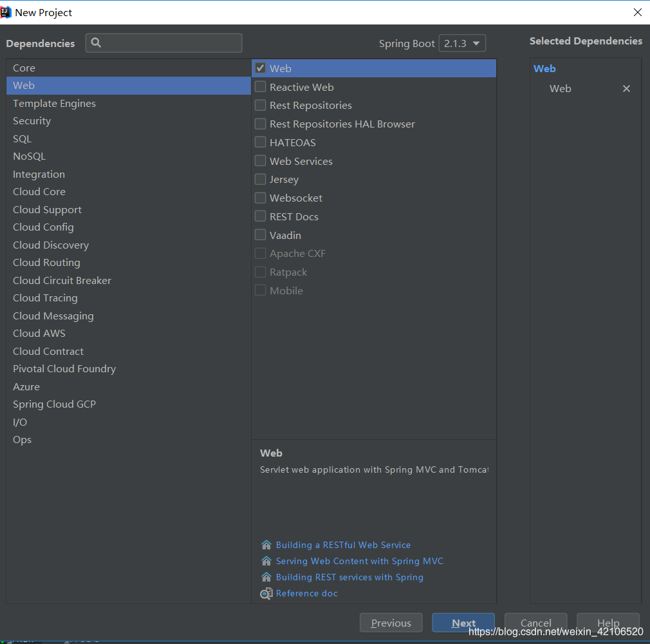Select the Core category
This screenshot has width=650, height=644.
[129, 68]
